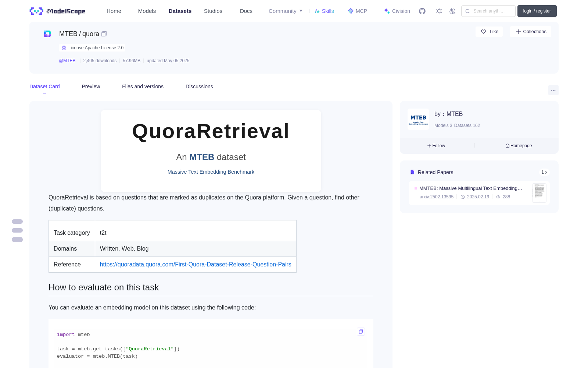This screenshot has width=588, height=368.
Task: Click the paper date 2025.02.19
Action: pyautogui.click(x=475, y=197)
